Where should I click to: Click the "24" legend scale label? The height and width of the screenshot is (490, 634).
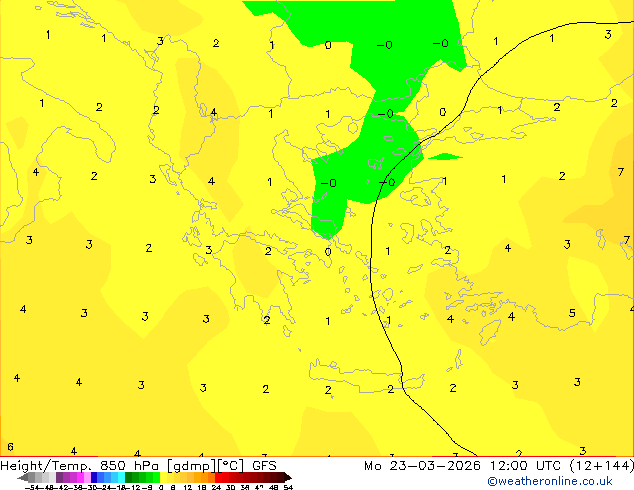216,487
